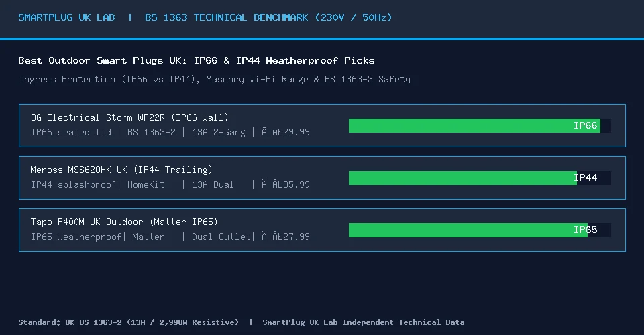Click the IP65 rating label
Image resolution: width=644 pixels, height=335 pixels.
coord(585,230)
